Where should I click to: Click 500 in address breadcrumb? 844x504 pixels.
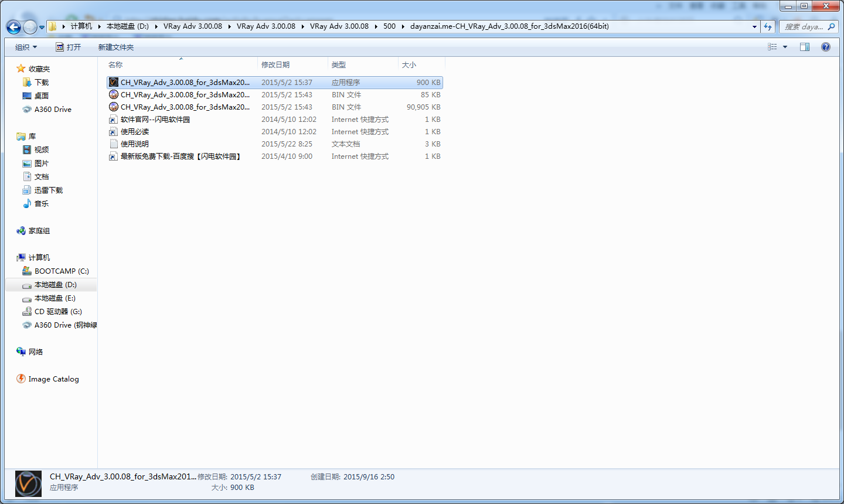click(389, 26)
